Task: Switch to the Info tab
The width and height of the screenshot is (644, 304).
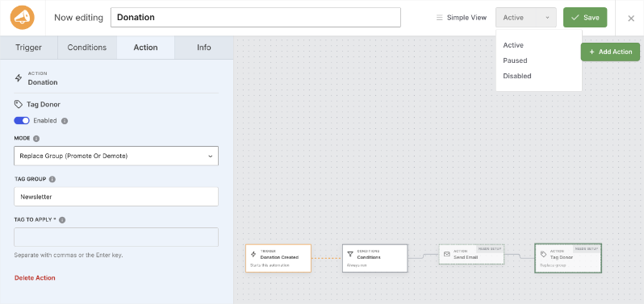Action: (204, 48)
